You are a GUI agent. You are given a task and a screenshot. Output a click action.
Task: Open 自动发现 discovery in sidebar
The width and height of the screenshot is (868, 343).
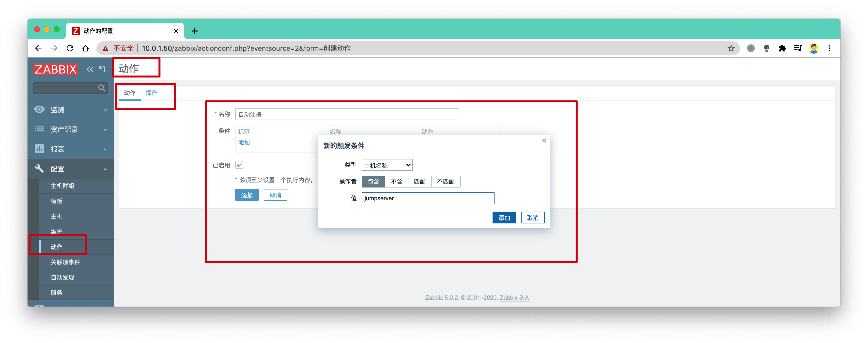[76, 277]
